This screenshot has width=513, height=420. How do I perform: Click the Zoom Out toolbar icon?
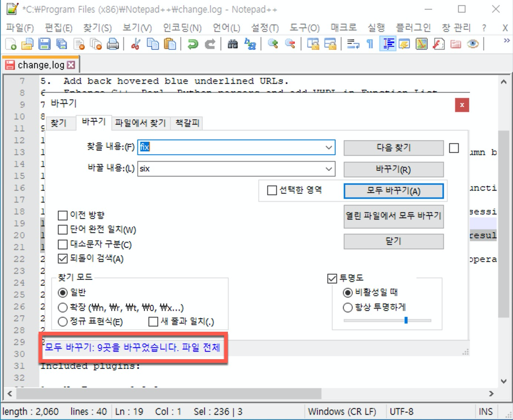(290, 44)
